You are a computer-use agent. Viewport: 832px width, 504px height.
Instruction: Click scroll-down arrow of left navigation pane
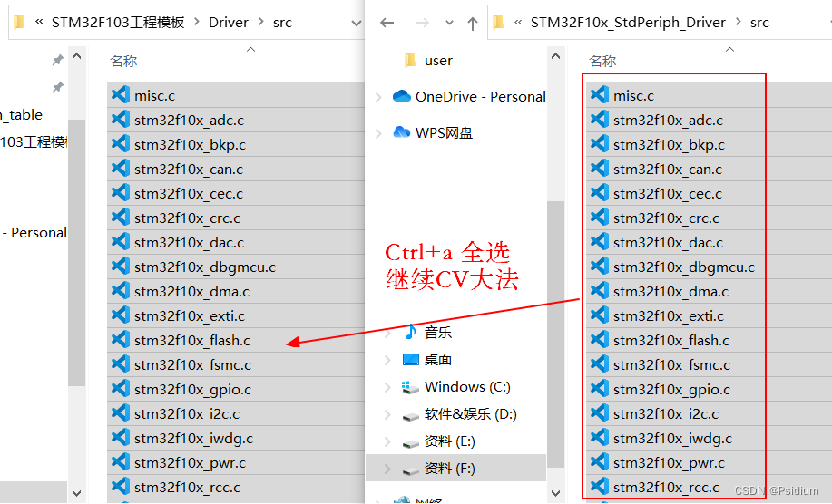coord(76,493)
